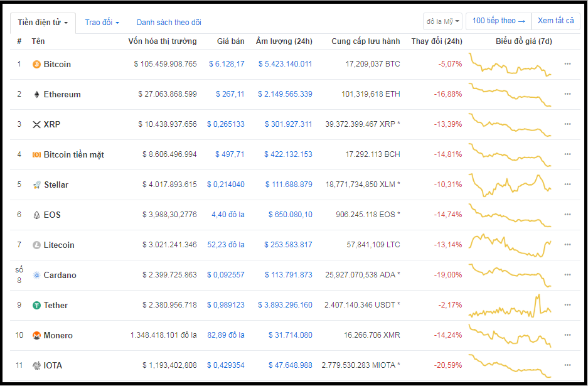
Task: Click the Tether green logo icon
Action: (x=36, y=306)
